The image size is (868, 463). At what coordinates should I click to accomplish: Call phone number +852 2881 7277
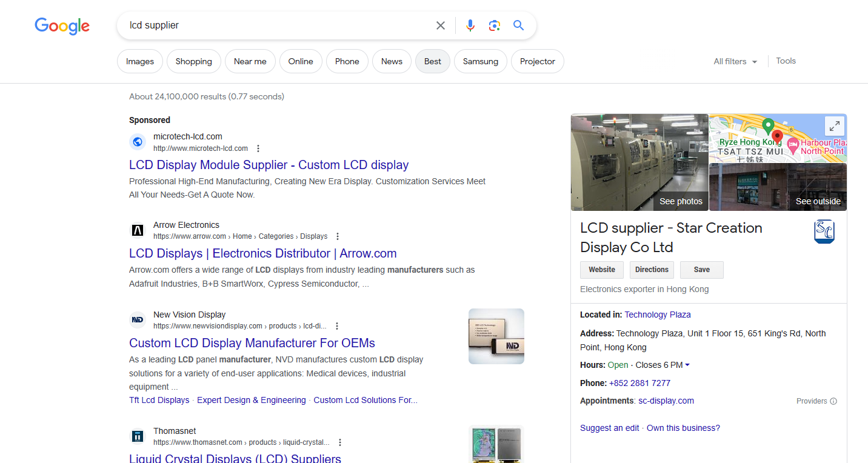click(x=639, y=383)
